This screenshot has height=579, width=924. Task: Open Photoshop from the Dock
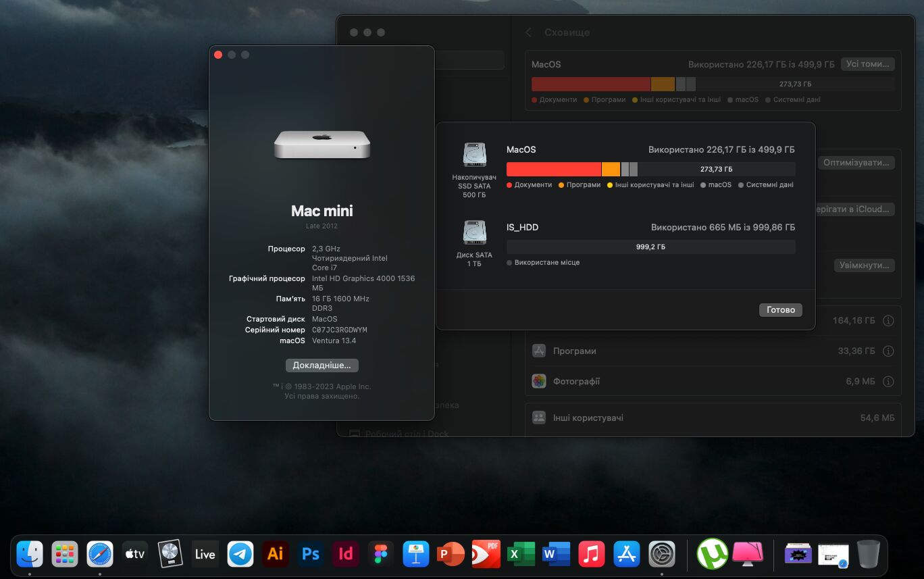[310, 553]
